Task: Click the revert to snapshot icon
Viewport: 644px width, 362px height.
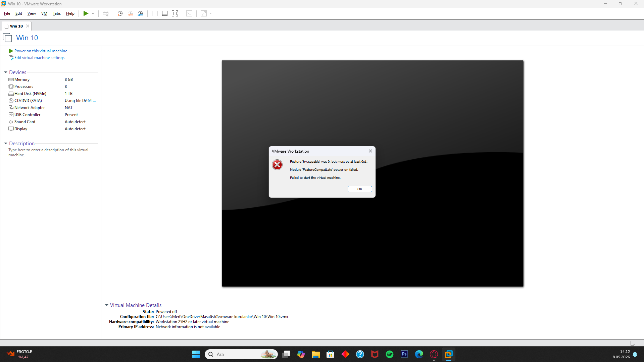Action: pos(130,13)
